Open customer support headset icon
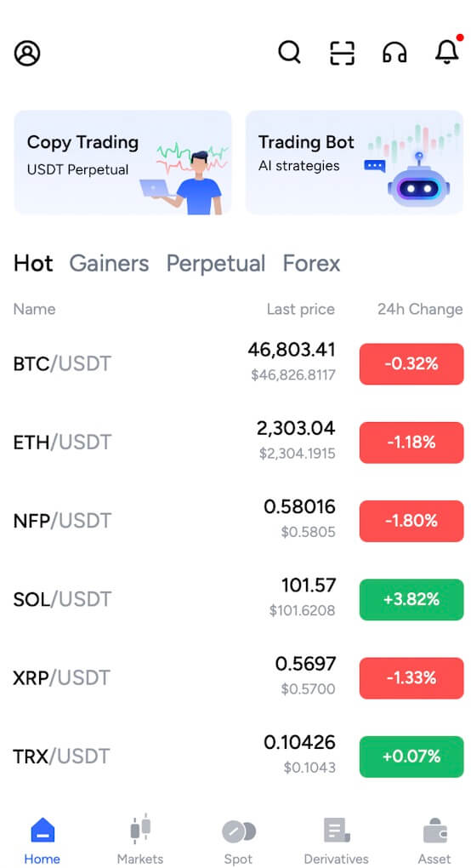Screen dimensions: 471x868 [394, 54]
